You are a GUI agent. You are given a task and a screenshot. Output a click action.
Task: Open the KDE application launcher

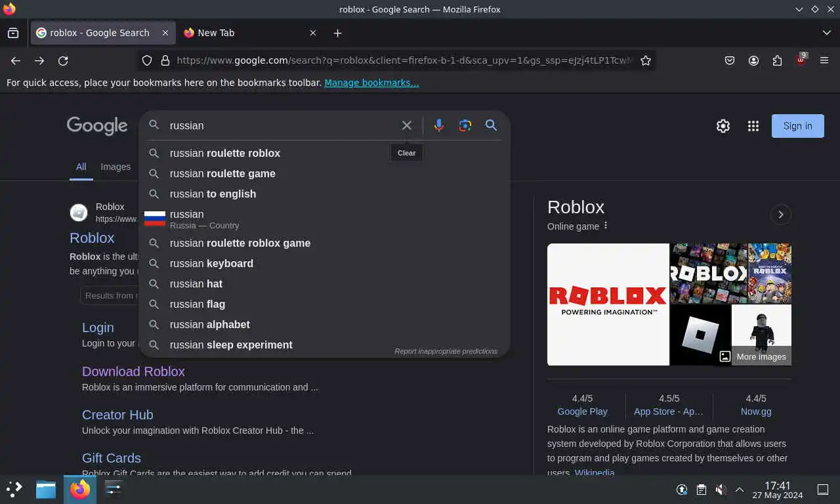click(14, 489)
